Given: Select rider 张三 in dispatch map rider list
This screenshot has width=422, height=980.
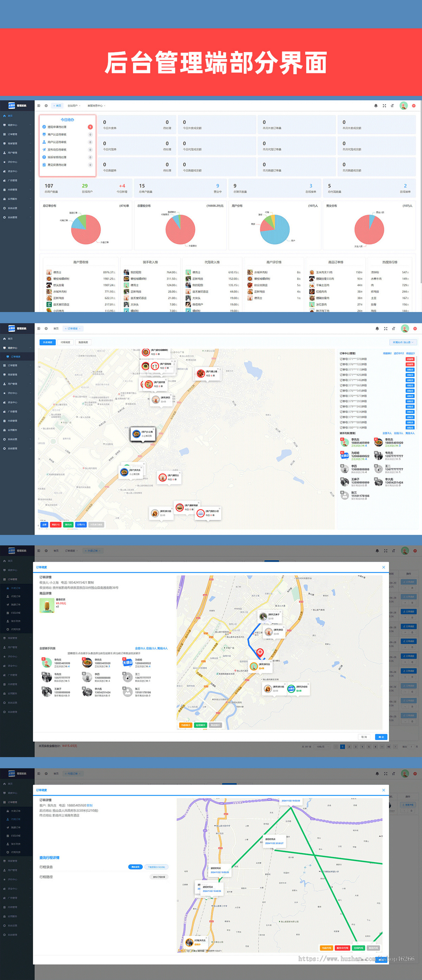Looking at the screenshot, I should 355,495.
